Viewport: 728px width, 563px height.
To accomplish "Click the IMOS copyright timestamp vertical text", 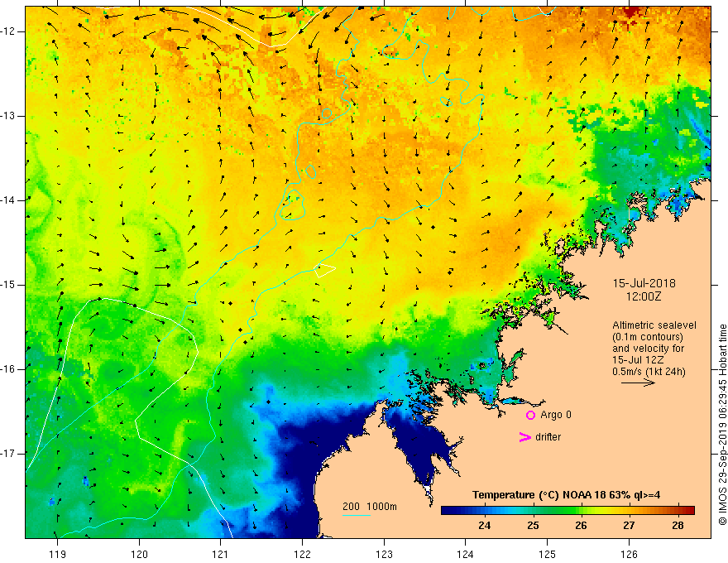I will tap(722, 425).
